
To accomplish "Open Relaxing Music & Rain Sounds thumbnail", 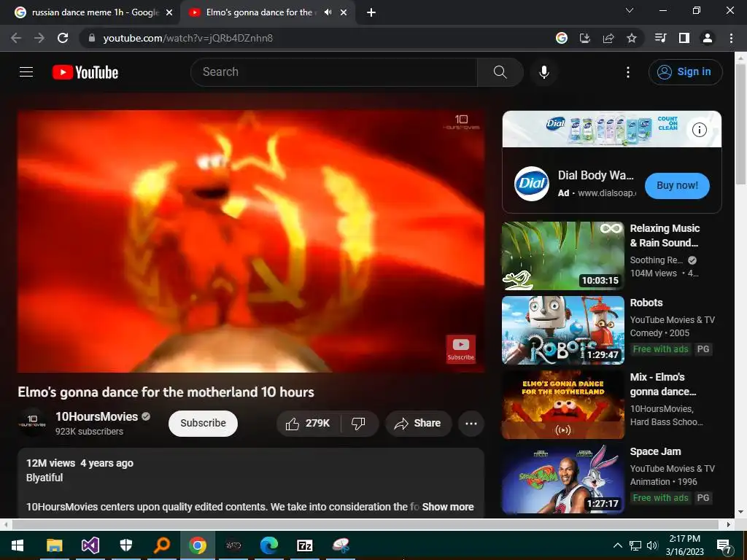I will click(x=563, y=256).
